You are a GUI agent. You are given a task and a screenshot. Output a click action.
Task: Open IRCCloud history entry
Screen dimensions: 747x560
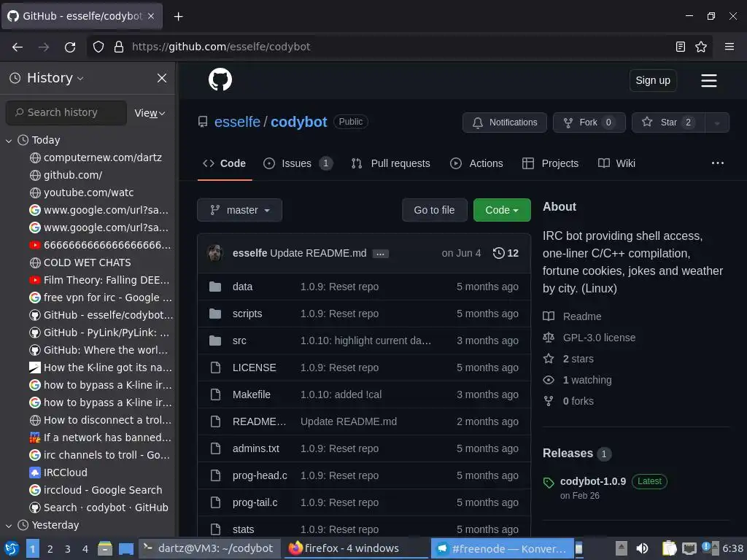click(58, 472)
